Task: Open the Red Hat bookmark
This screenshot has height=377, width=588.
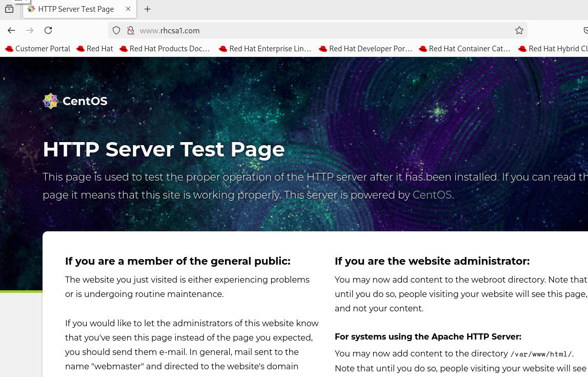Action: click(94, 49)
